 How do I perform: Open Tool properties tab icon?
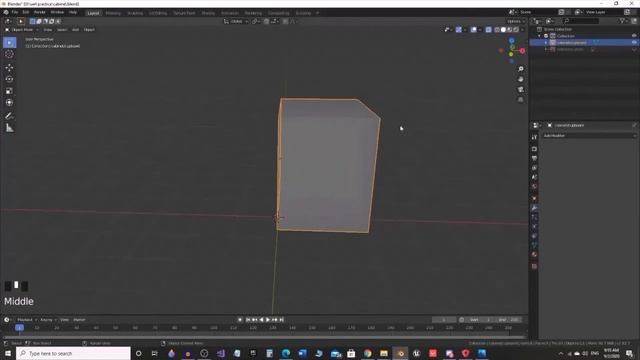[x=534, y=138]
